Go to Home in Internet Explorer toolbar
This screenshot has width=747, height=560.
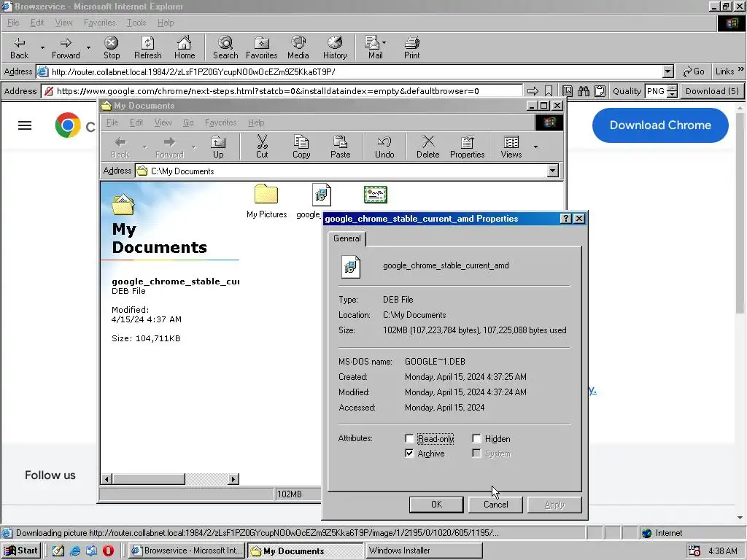click(185, 47)
